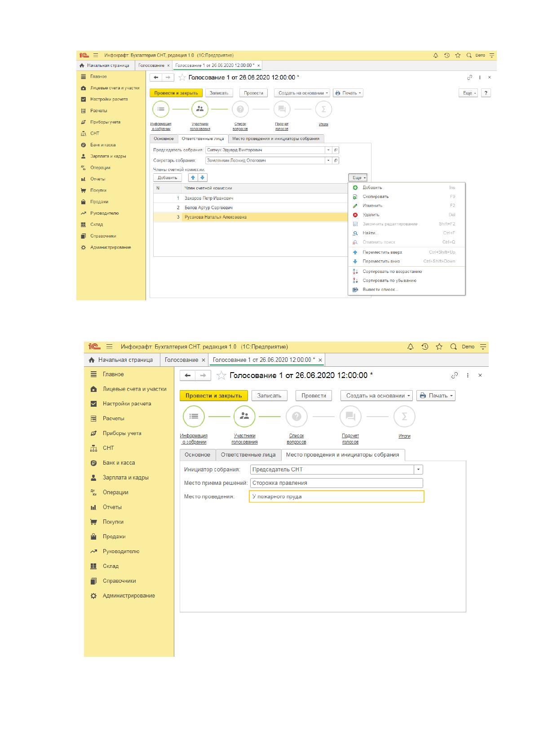Click the Записать button in upper screenshot

pyautogui.click(x=219, y=93)
